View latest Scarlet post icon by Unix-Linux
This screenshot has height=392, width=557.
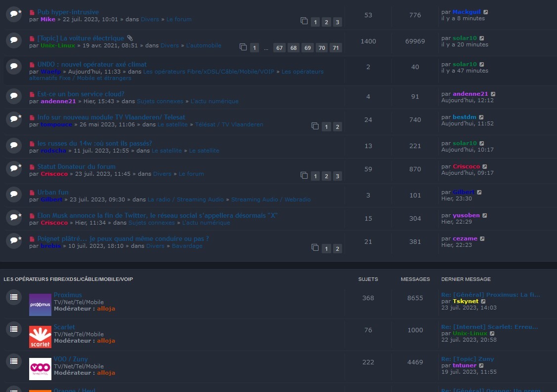click(x=492, y=333)
